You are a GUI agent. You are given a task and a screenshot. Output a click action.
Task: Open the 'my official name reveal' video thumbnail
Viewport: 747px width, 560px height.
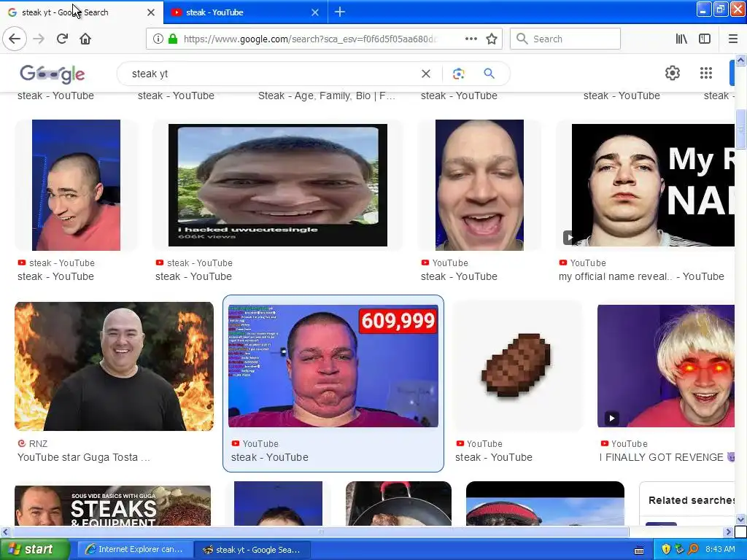[x=653, y=185]
